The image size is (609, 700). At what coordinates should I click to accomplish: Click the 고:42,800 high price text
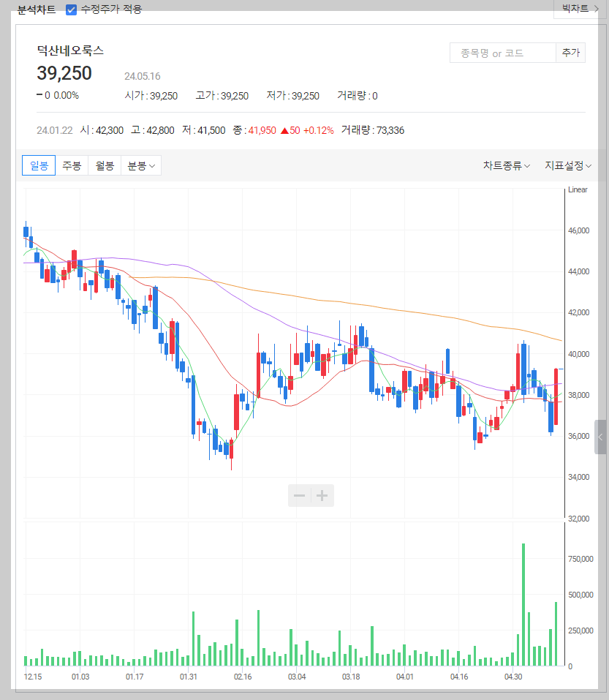[x=153, y=130]
